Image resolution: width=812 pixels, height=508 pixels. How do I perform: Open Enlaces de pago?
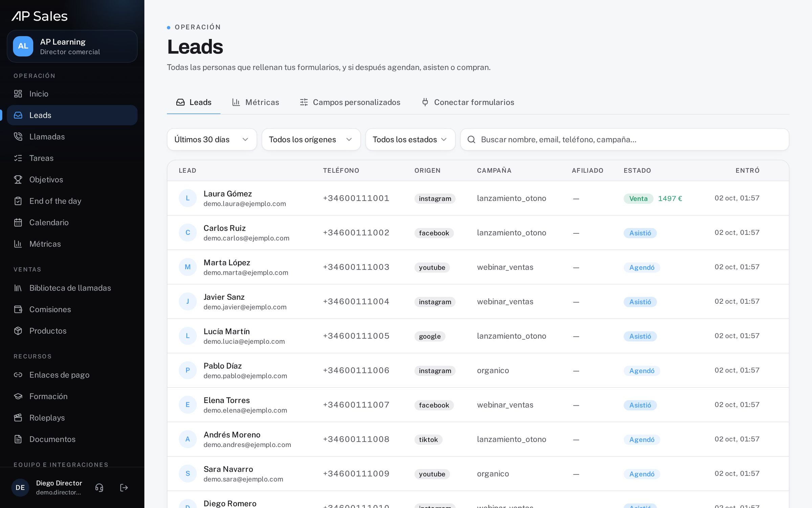[x=72, y=375]
